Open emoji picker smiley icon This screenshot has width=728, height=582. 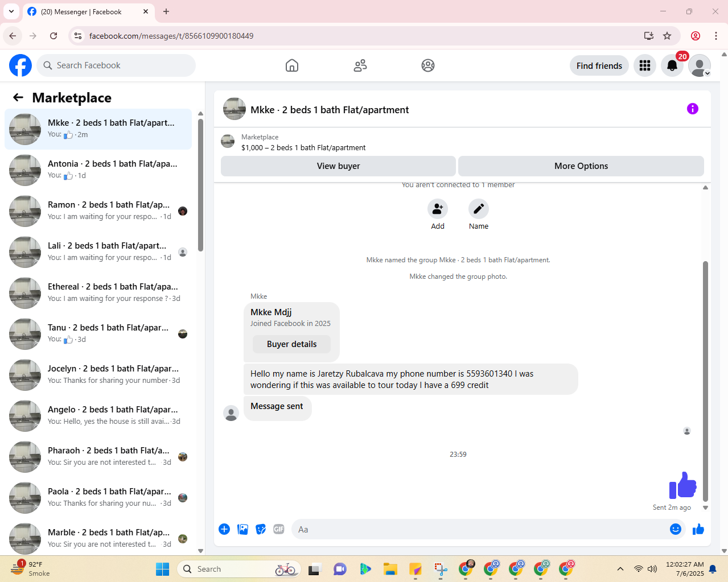pos(676,529)
